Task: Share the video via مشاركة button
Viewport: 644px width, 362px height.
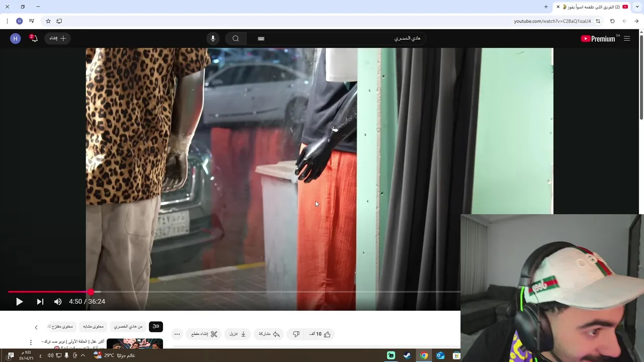Action: pos(269,334)
